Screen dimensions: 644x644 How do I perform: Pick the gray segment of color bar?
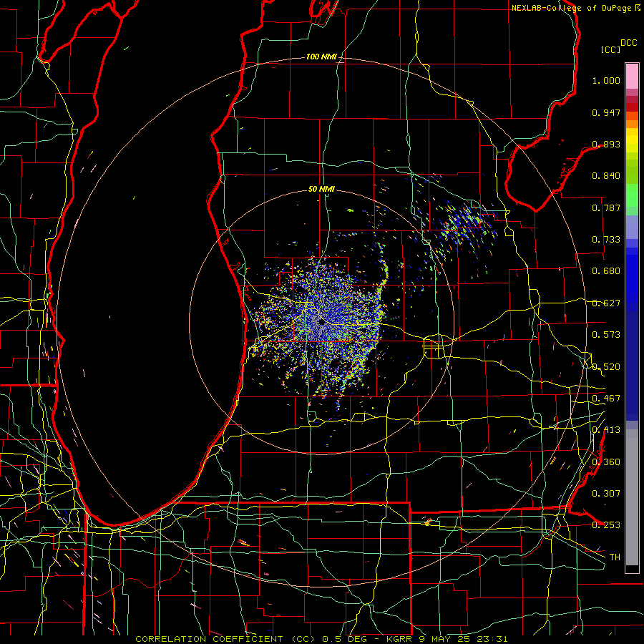coord(632,497)
